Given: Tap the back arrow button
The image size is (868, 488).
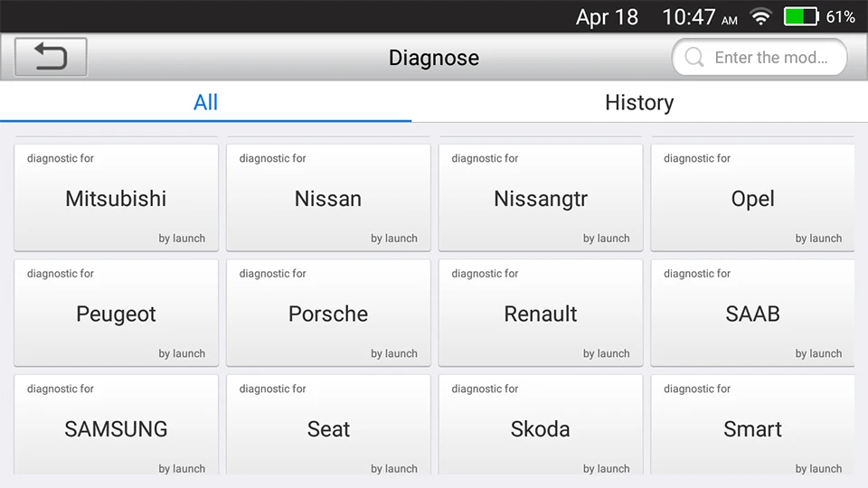Looking at the screenshot, I should coord(51,57).
